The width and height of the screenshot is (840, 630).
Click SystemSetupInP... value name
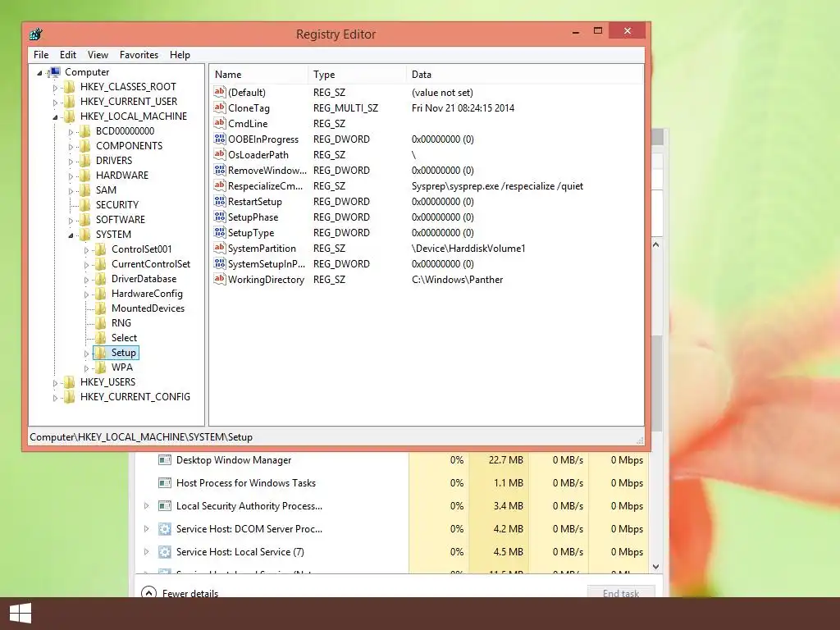coord(267,263)
